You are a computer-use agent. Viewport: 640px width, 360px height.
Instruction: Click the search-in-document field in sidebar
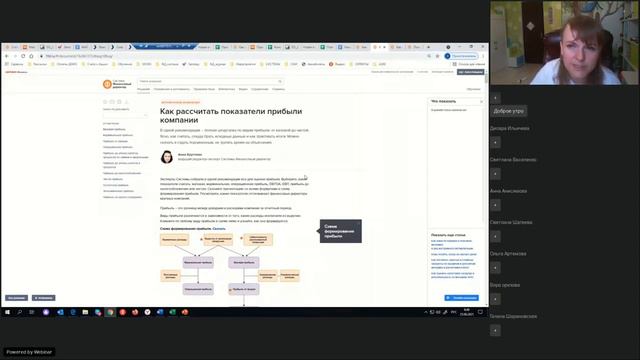point(125,116)
